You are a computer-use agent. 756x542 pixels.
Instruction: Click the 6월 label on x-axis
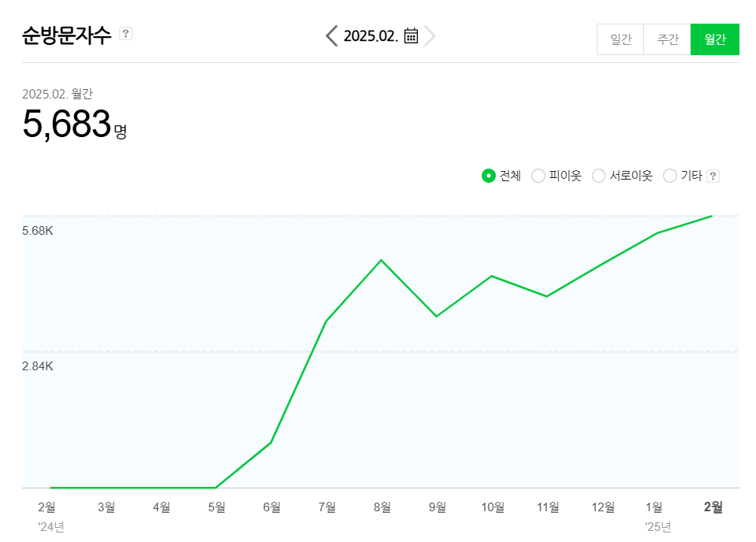pos(271,507)
